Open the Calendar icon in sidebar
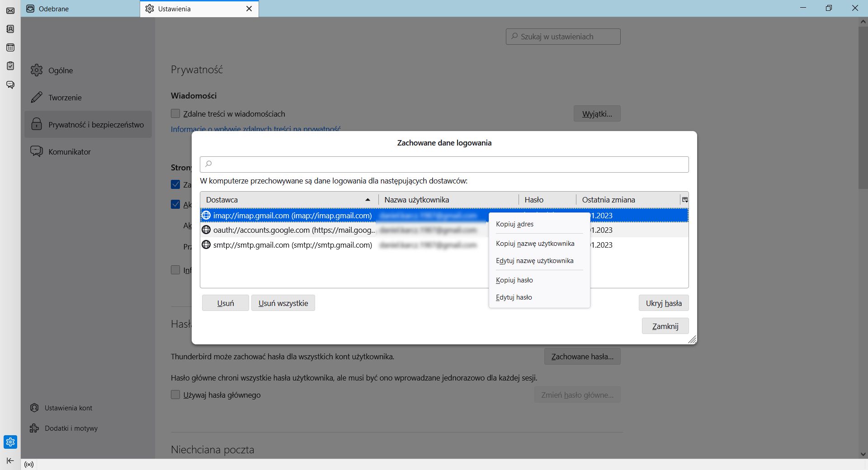This screenshot has width=868, height=470. (10, 47)
